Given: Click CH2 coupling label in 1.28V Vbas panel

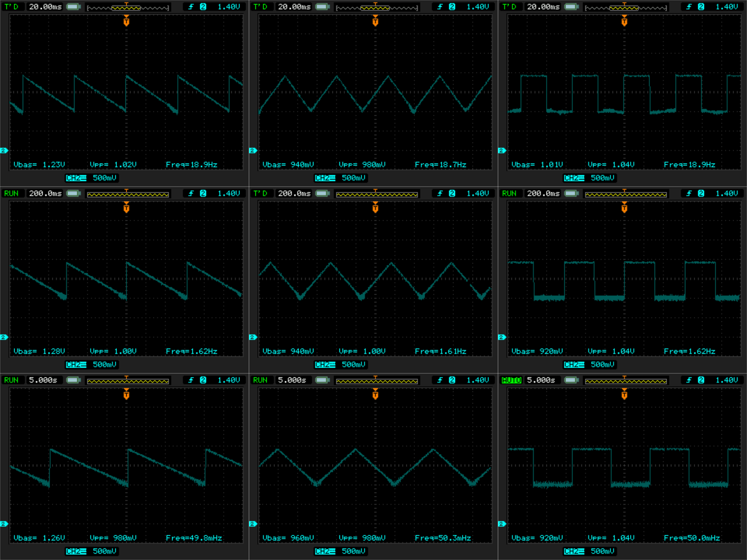Looking at the screenshot, I should pos(76,365).
